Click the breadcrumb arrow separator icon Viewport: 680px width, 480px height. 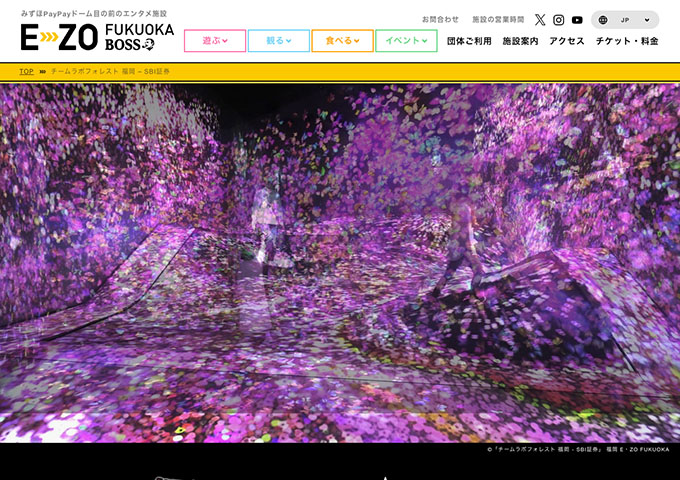(x=42, y=72)
